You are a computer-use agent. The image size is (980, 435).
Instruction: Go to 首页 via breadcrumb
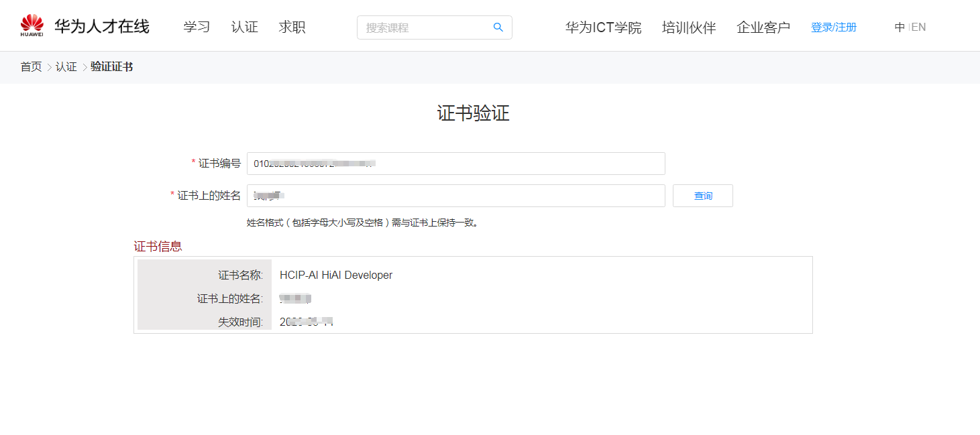point(31,66)
